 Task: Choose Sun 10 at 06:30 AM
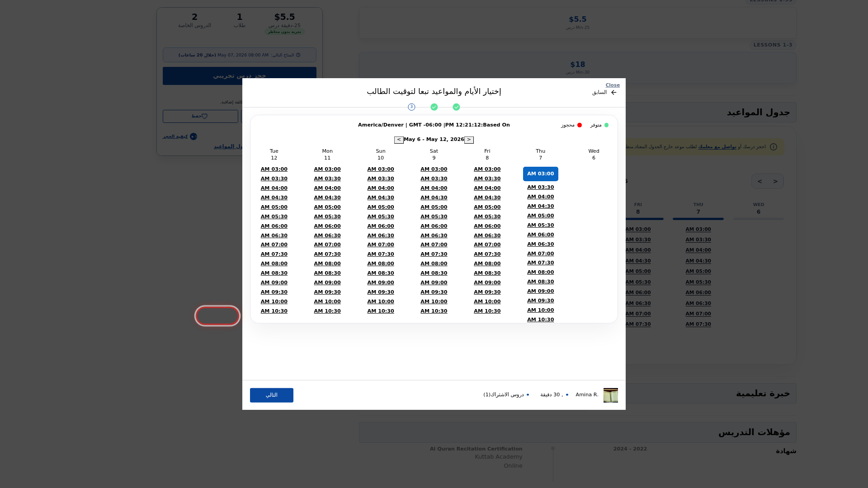coord(381,236)
